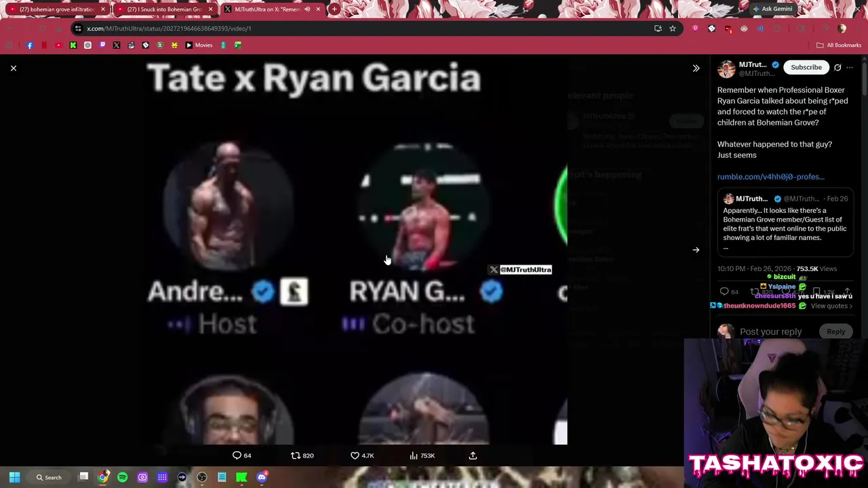This screenshot has width=868, height=488.
Task: Click the install app icon in address bar
Action: (x=658, y=28)
